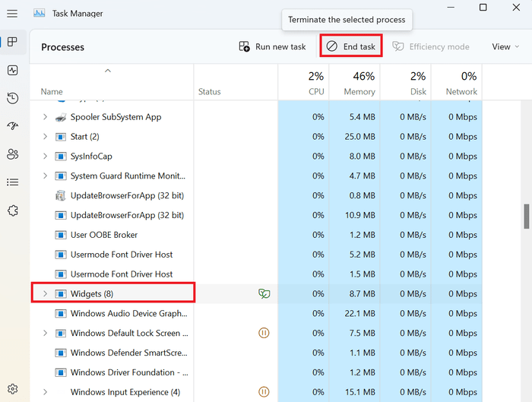The image size is (532, 402).
Task: Click the Efficiency mode button
Action: click(431, 46)
